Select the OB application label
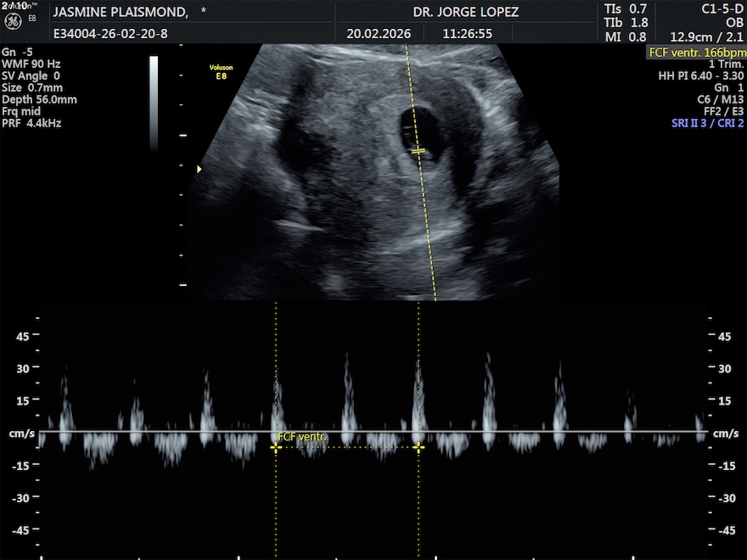Screen dimensions: 747x560 [x=734, y=23]
